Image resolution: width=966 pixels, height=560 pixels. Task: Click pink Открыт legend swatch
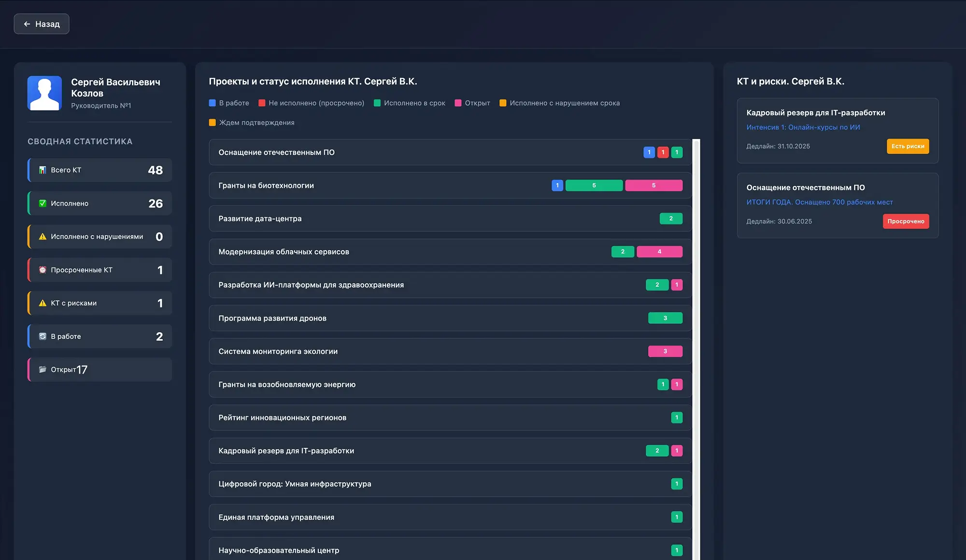[x=458, y=103]
